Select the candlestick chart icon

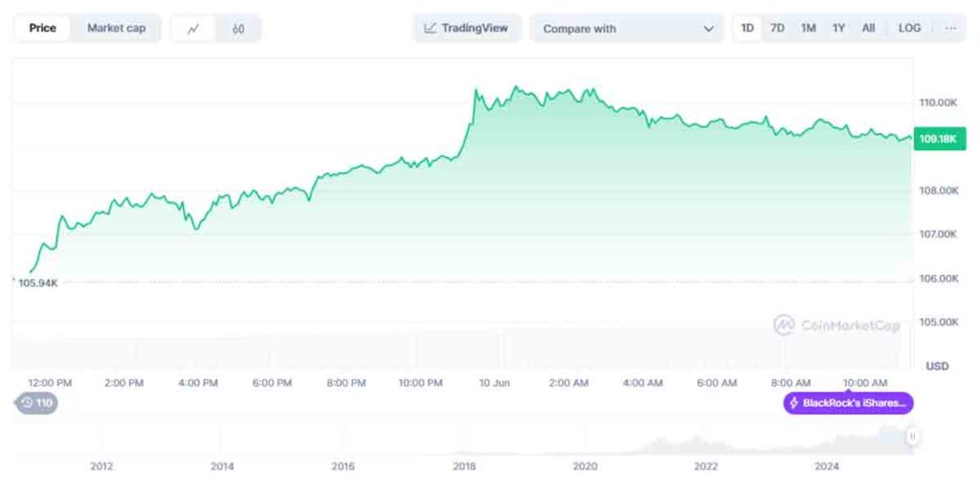(x=238, y=29)
